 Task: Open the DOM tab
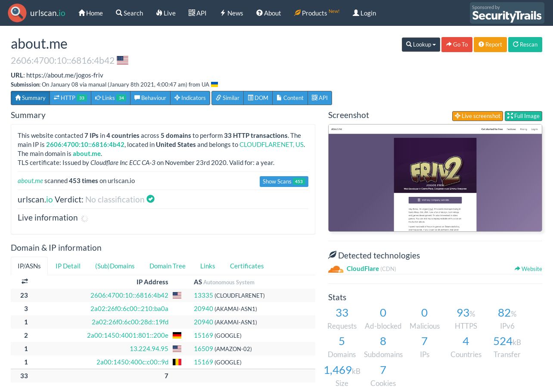258,98
